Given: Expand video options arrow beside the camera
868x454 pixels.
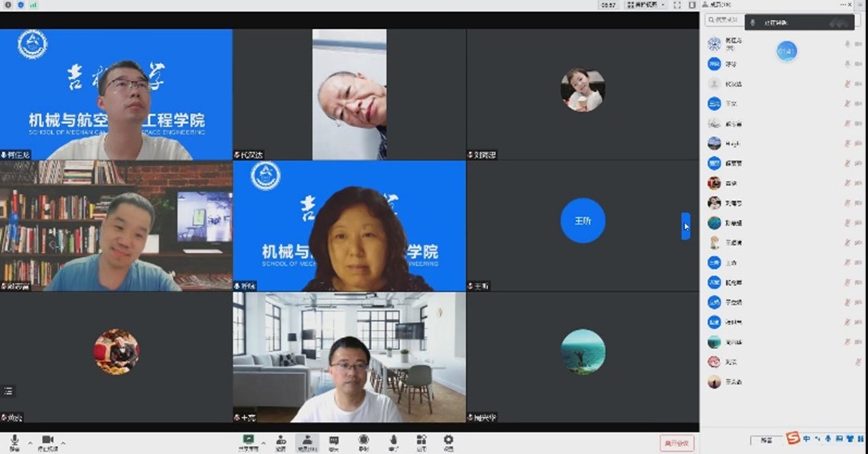Looking at the screenshot, I should click(63, 442).
